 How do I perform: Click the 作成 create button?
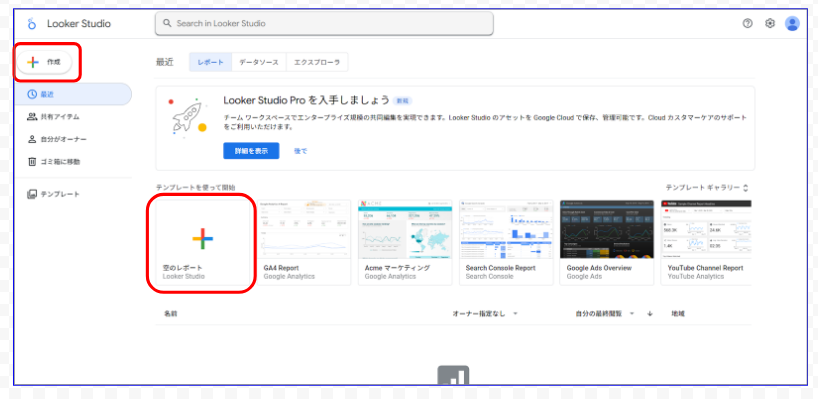(x=44, y=62)
